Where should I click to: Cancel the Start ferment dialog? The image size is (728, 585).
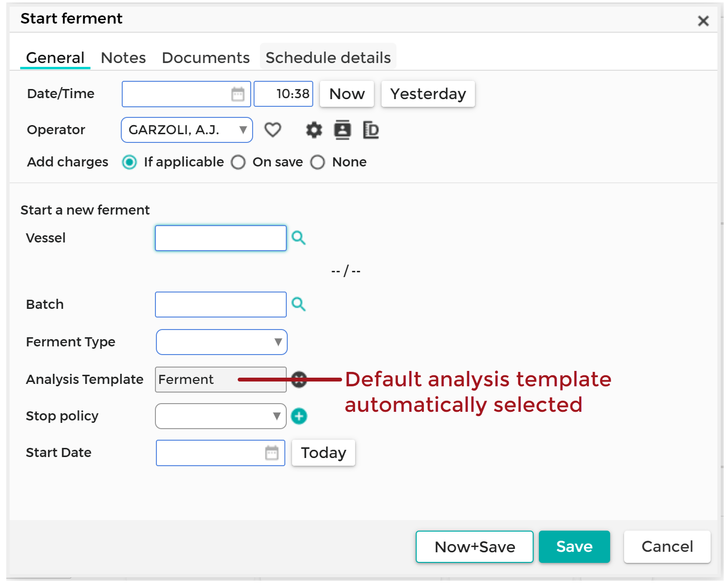[667, 547]
